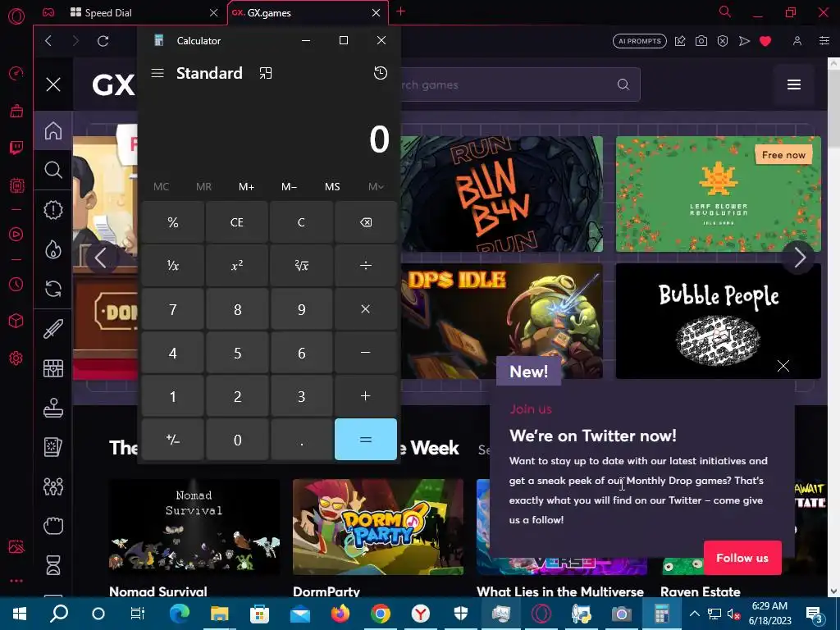Screen dimensions: 840x630
Task: Click the MS memory store button
Action: (x=332, y=186)
